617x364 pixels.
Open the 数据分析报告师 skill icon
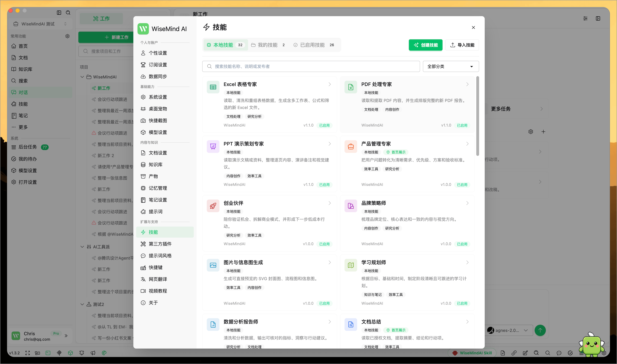coord(213,325)
